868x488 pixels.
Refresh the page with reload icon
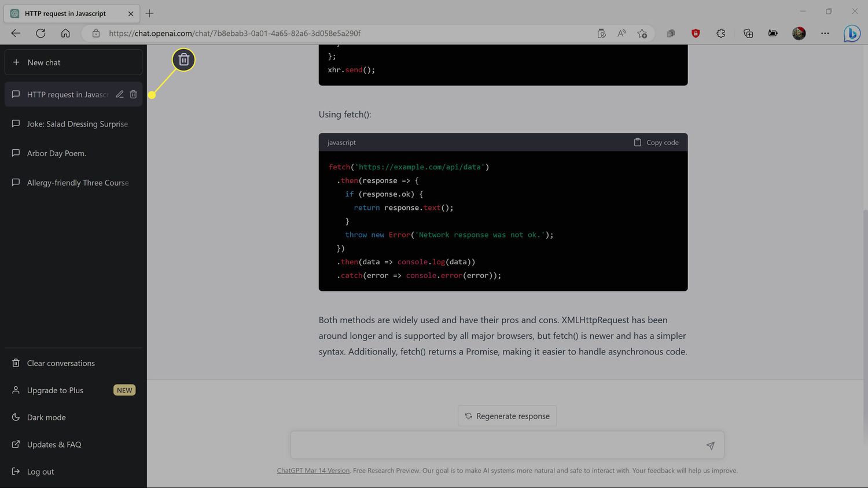coord(41,34)
